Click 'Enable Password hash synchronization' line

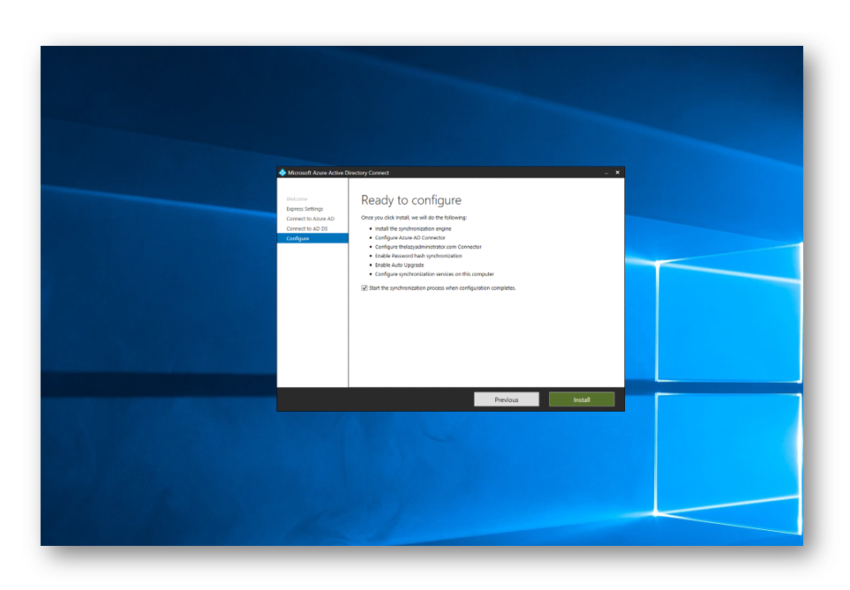418,255
